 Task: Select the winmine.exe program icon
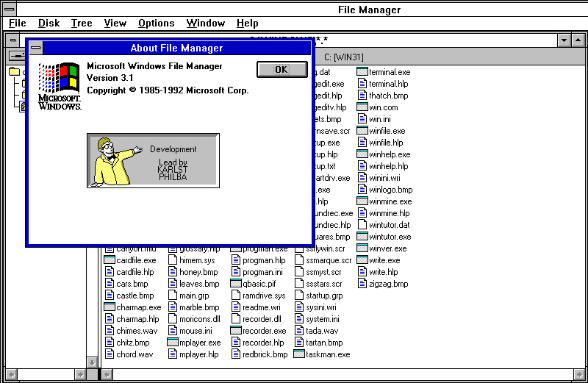point(362,201)
